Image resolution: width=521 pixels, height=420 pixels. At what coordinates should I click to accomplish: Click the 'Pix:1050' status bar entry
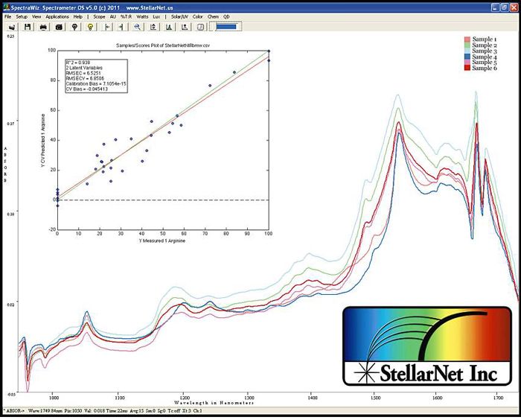(x=71, y=411)
